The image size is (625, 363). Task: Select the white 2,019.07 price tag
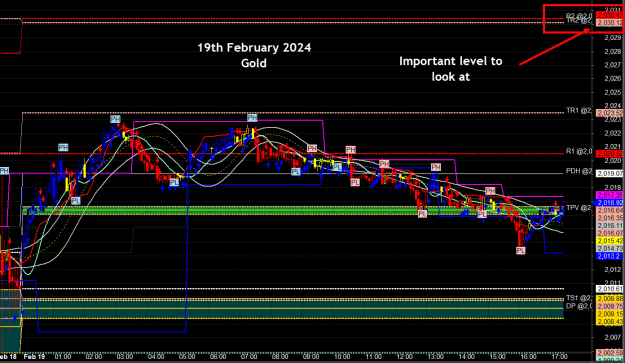click(609, 174)
